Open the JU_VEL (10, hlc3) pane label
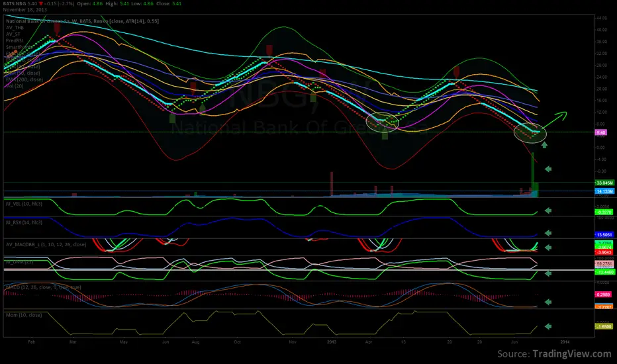 pos(24,204)
